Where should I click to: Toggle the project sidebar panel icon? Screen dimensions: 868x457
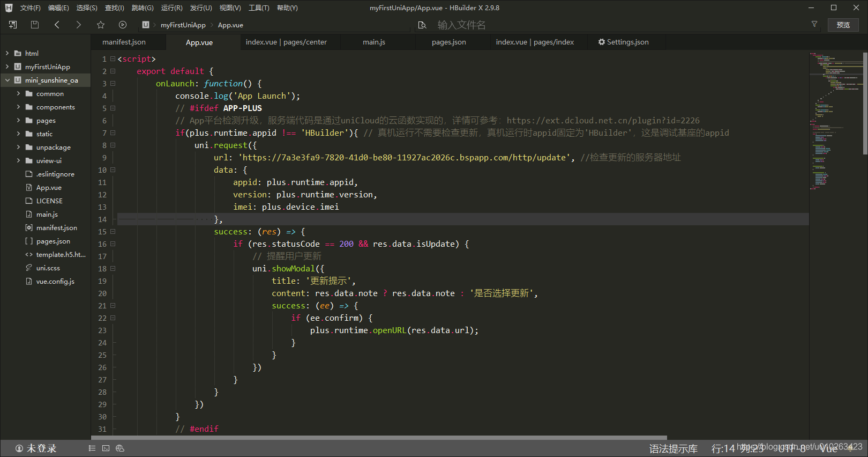[13, 25]
